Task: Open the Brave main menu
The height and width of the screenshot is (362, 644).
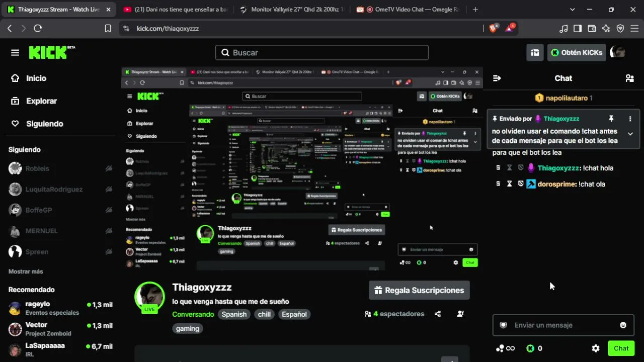Action: tap(634, 29)
